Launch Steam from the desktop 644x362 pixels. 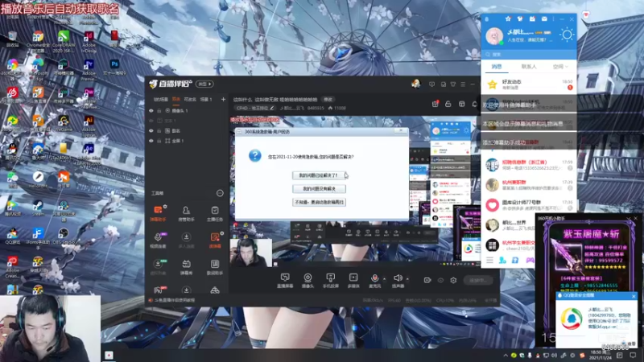pyautogui.click(x=38, y=208)
